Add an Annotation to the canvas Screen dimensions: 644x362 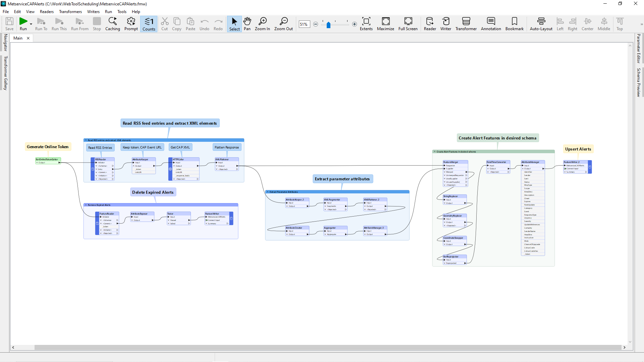(x=491, y=24)
